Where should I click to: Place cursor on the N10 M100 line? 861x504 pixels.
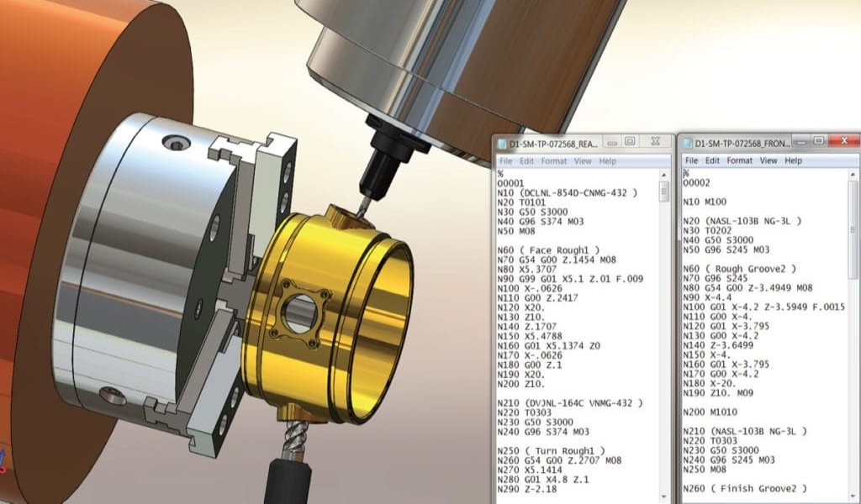point(705,202)
